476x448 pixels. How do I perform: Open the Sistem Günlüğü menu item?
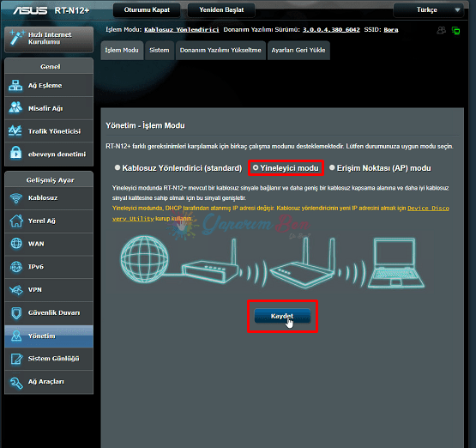pyautogui.click(x=49, y=359)
